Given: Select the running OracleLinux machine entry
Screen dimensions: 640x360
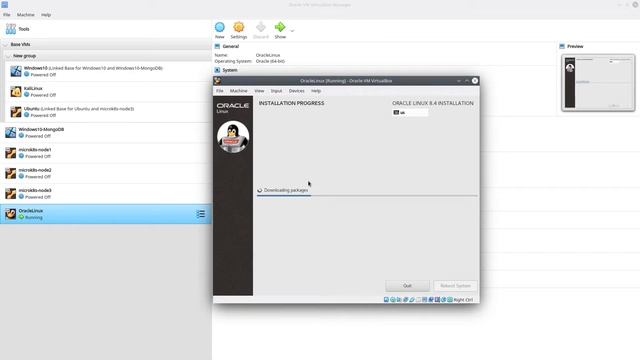Looking at the screenshot, I should coord(106,214).
